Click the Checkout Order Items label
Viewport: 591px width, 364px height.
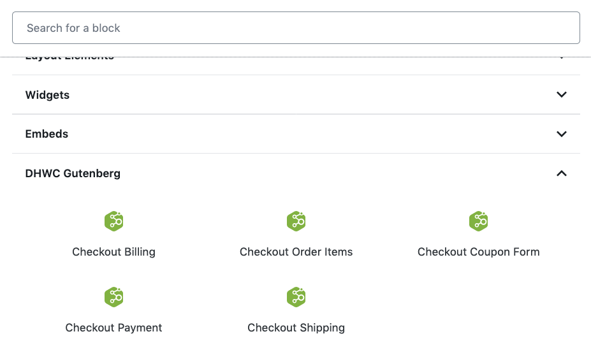296,252
